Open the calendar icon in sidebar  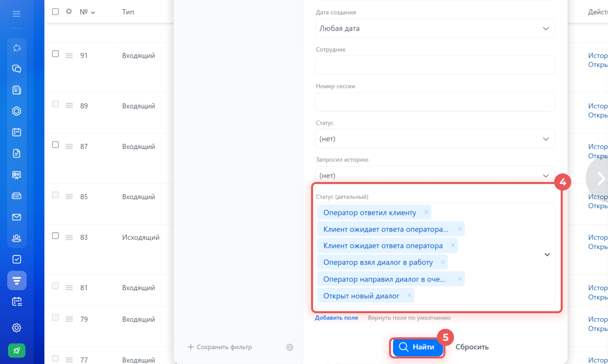17,132
